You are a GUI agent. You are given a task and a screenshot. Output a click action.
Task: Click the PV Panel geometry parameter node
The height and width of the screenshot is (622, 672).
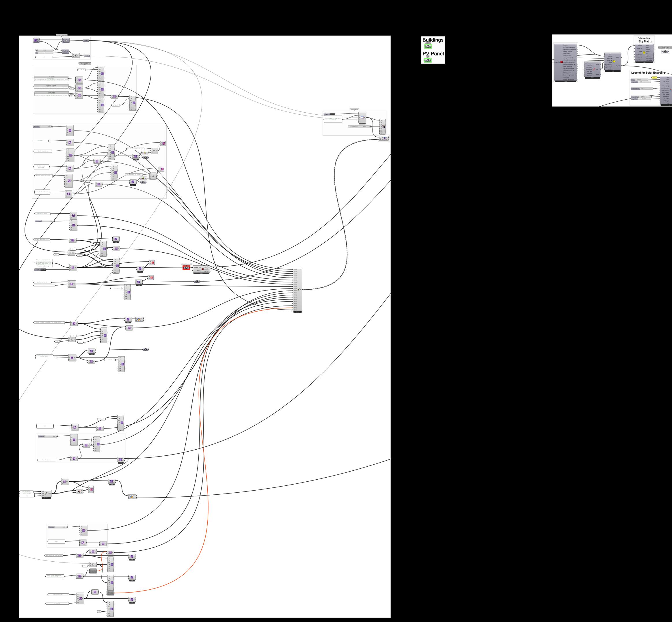[x=428, y=60]
